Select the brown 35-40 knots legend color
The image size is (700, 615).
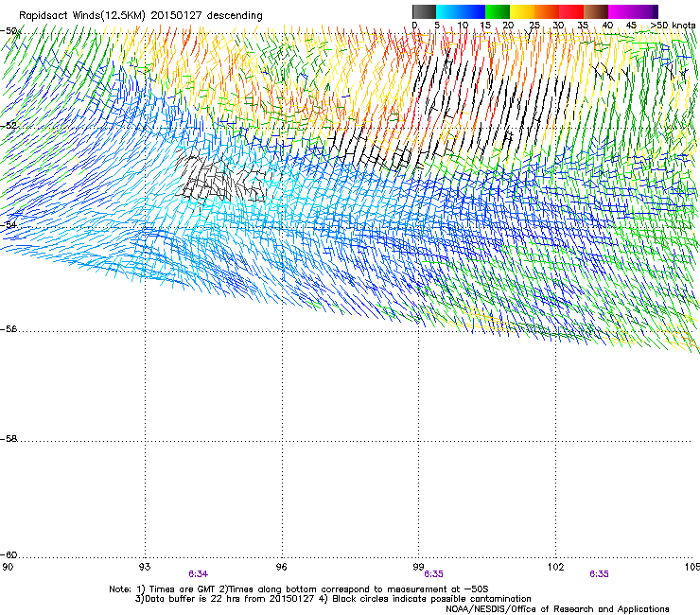coord(596,11)
